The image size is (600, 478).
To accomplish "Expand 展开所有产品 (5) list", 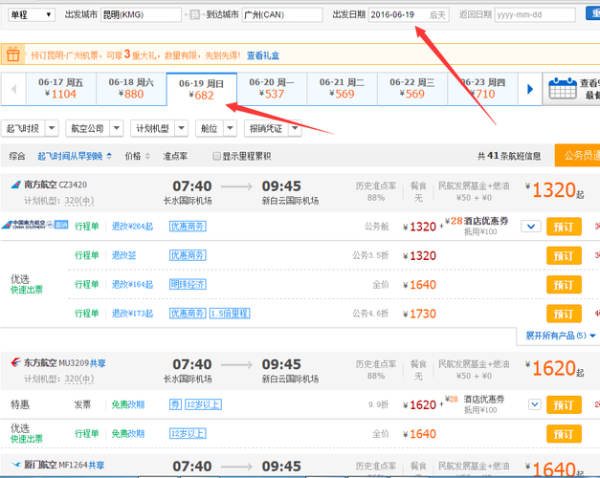I will [x=561, y=336].
